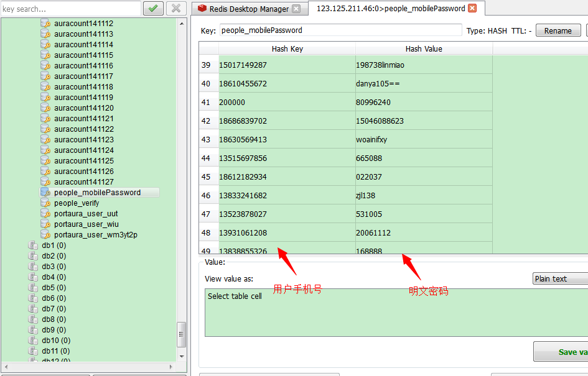Click hash key cell 15017149287
The height and width of the screenshot is (376, 588).
coord(287,65)
